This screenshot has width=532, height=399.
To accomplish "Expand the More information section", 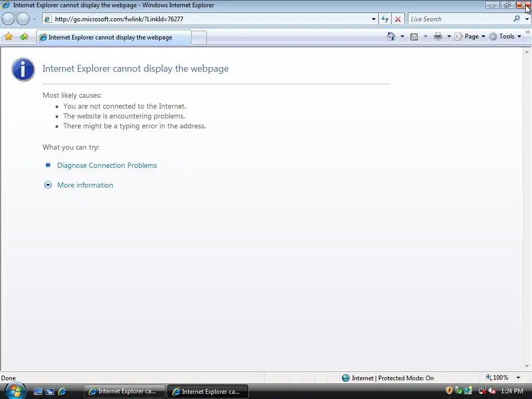I will click(x=85, y=185).
